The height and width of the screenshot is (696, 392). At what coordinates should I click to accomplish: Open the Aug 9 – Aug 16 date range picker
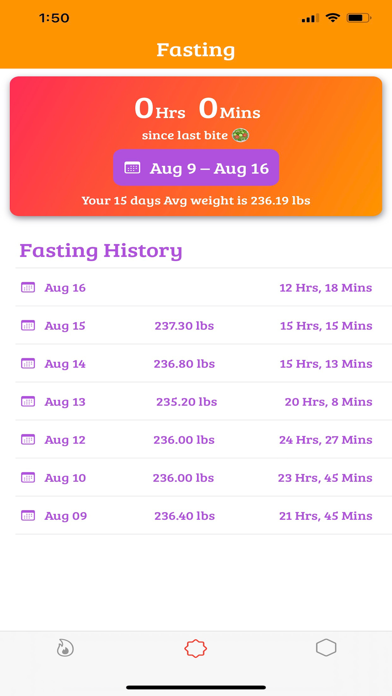tap(196, 167)
